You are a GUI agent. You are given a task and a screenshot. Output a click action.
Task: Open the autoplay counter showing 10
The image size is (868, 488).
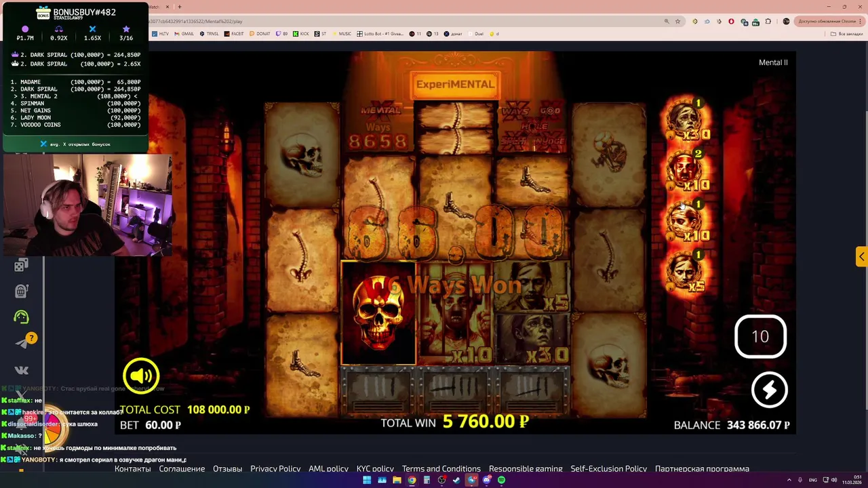[x=760, y=336]
